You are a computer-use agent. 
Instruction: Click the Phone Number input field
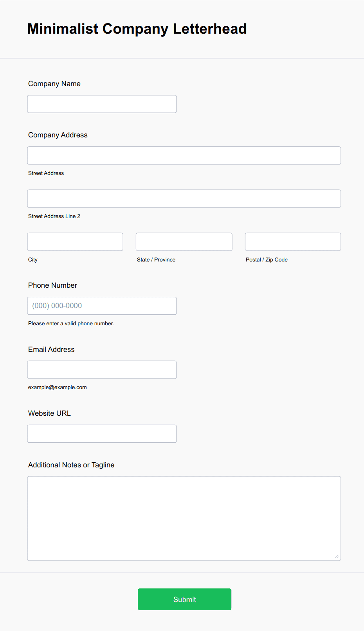pos(102,306)
